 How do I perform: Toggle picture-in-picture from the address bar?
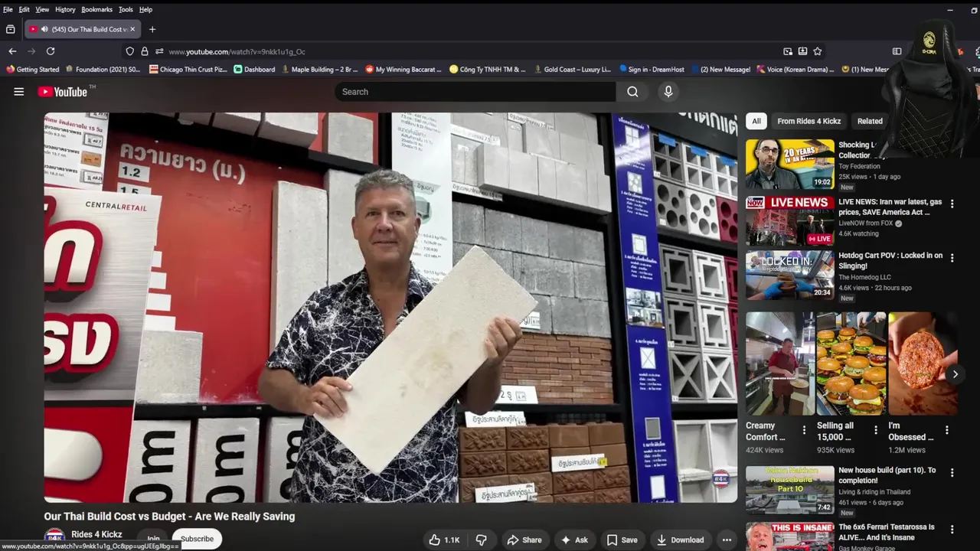pos(788,51)
